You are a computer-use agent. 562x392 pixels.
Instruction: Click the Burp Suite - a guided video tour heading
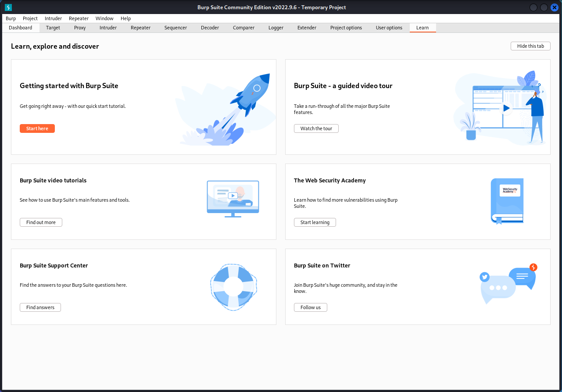[x=343, y=86]
